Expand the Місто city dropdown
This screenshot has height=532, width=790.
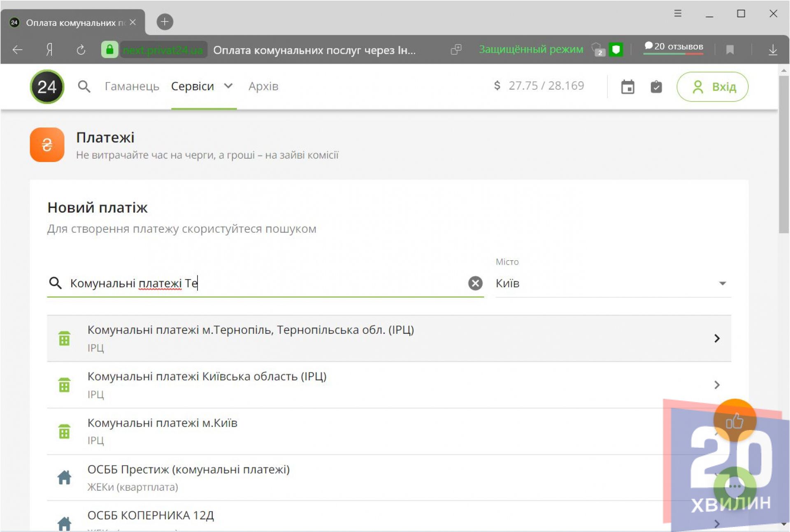(722, 283)
